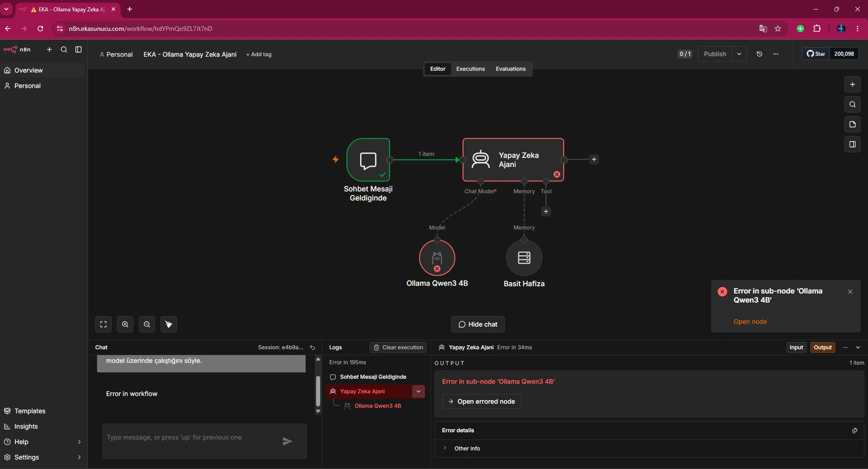The height and width of the screenshot is (469, 868).
Task: Zoom out on the canvas
Action: click(147, 324)
